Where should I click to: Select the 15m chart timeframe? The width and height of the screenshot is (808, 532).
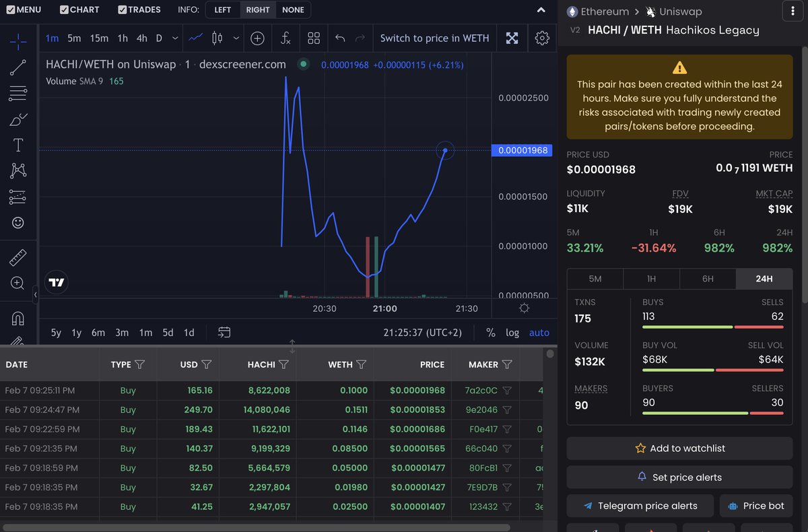99,38
